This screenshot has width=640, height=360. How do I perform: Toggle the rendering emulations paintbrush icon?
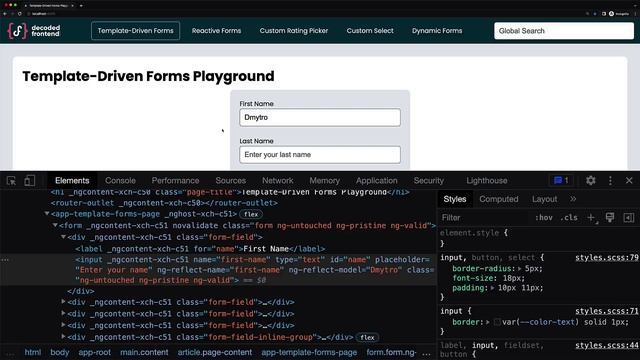[x=610, y=218]
